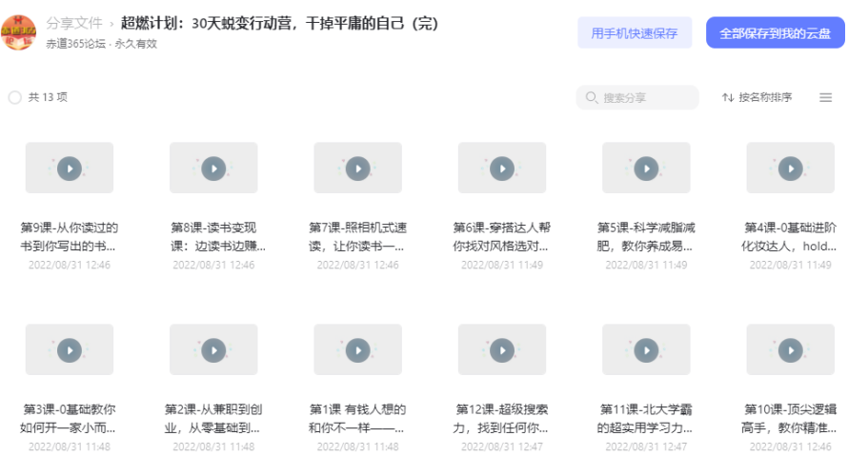Open the 按名称排序 sort dropdown
This screenshot has width=868, height=476.
coord(757,97)
